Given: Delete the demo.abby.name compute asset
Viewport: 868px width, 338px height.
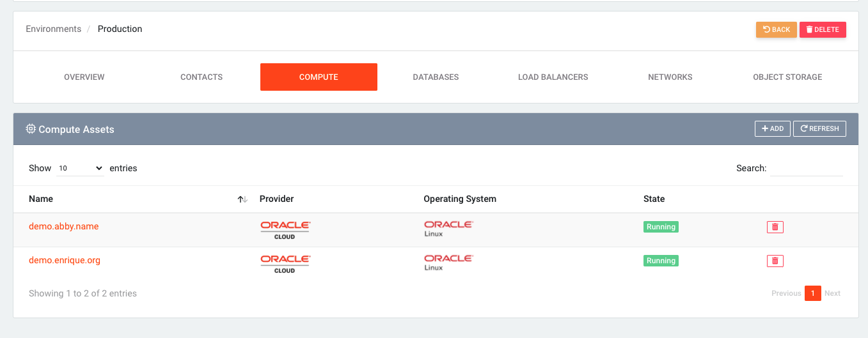Looking at the screenshot, I should pyautogui.click(x=775, y=227).
